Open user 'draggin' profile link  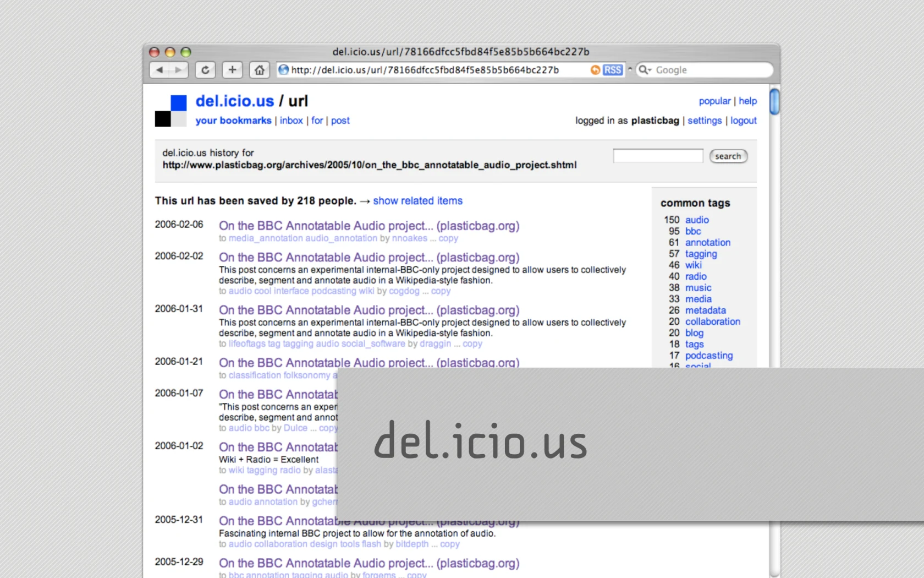(435, 343)
